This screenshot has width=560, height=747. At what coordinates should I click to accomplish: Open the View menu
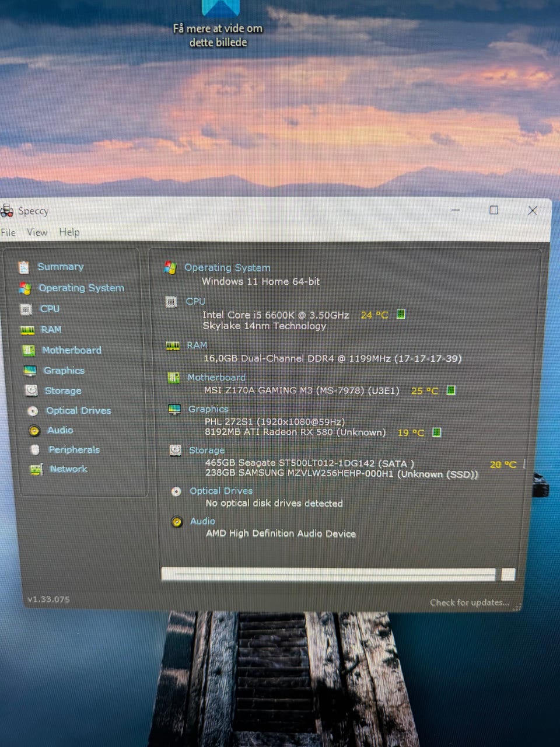pyautogui.click(x=37, y=232)
